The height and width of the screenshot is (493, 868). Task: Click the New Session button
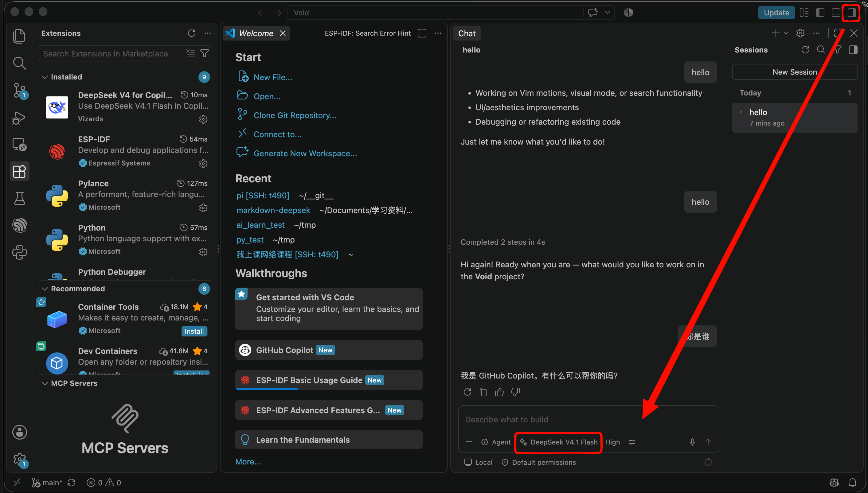(x=795, y=72)
